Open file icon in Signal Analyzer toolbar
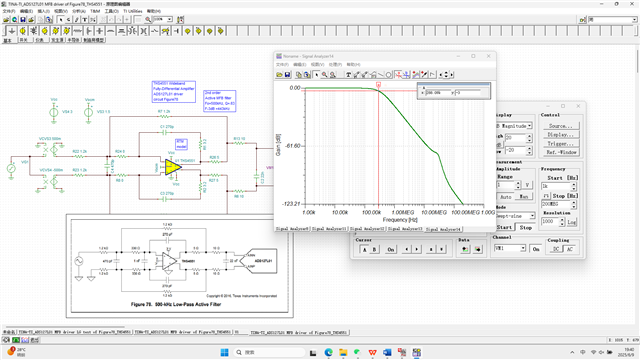 (x=280, y=75)
